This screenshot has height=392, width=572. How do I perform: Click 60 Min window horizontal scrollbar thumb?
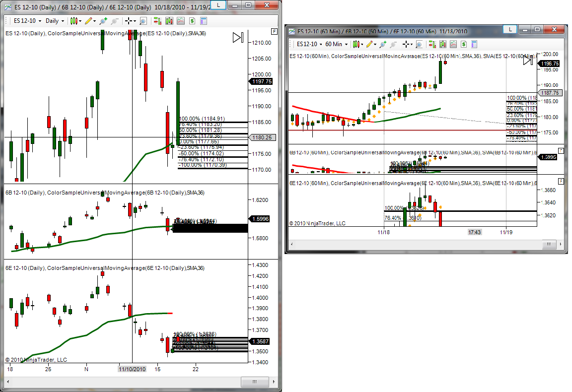pos(548,244)
